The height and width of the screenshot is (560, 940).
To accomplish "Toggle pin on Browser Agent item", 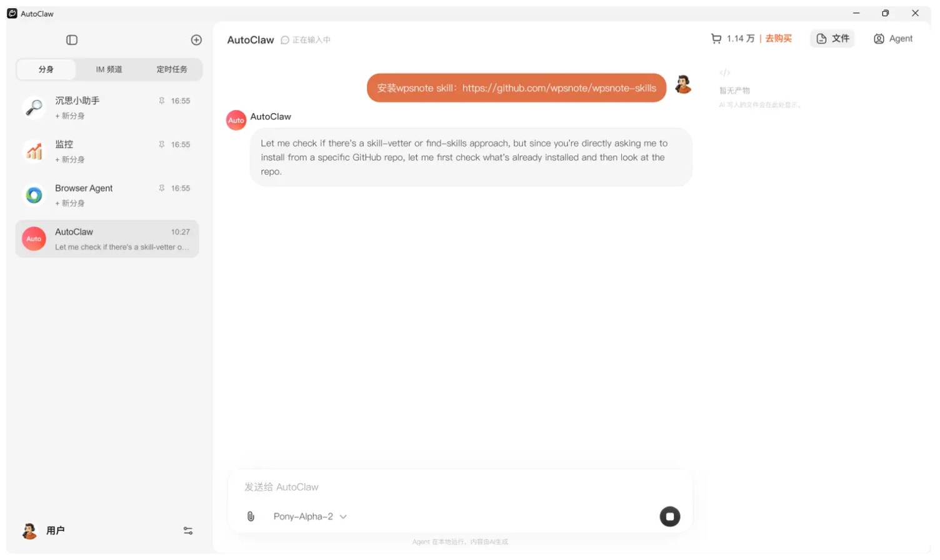I will pos(162,188).
